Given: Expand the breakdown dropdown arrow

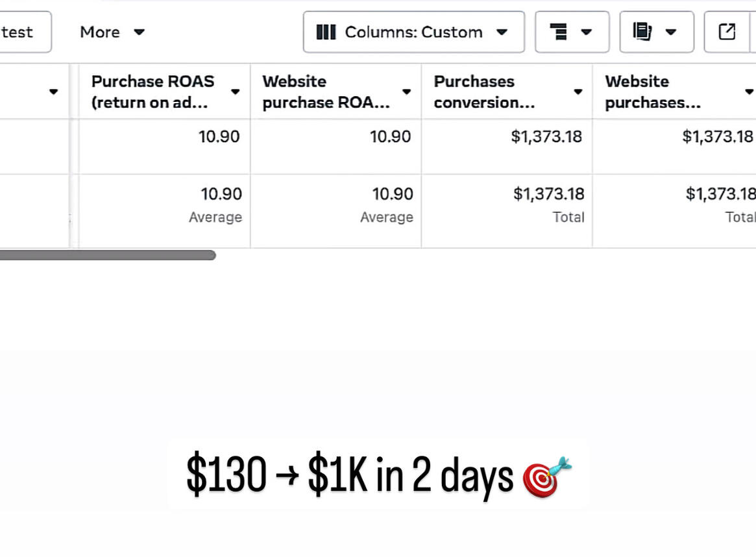Looking at the screenshot, I should 586,32.
